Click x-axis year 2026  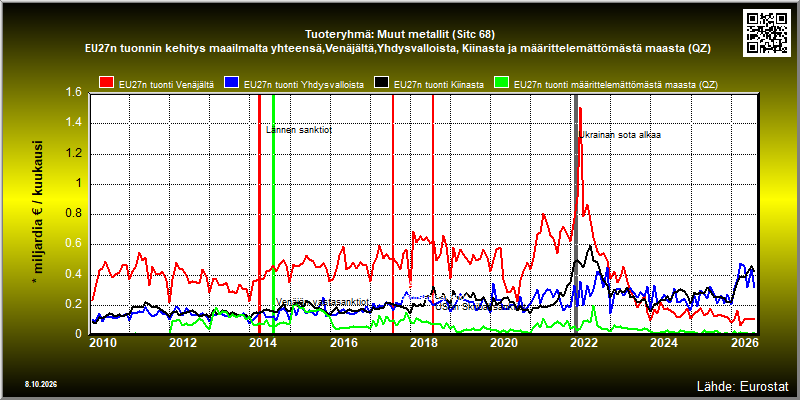[x=744, y=343]
